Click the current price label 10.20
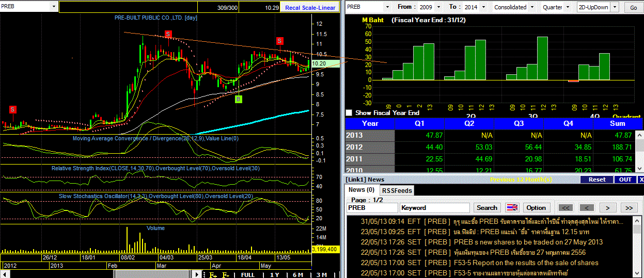The image size is (644, 278). 319,63
